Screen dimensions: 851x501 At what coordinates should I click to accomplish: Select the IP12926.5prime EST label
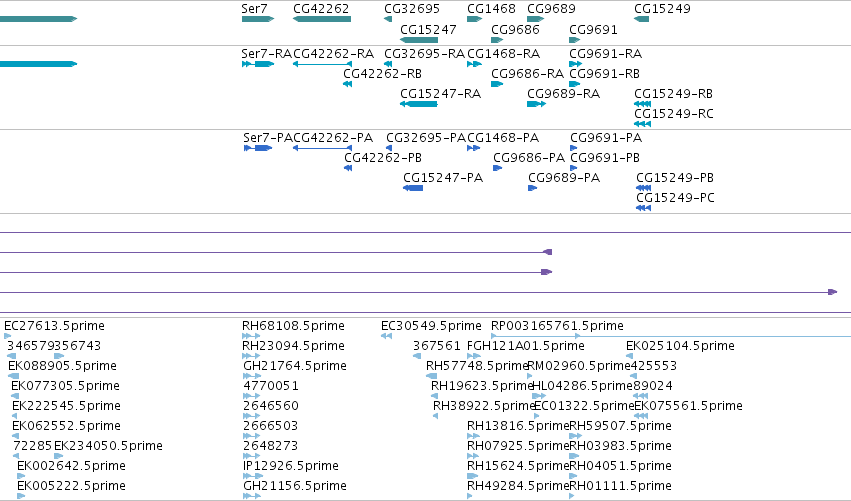[291, 466]
